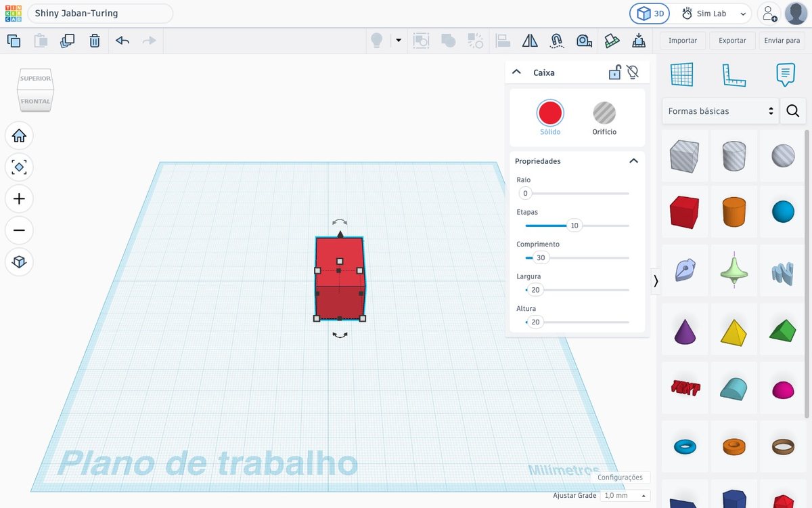This screenshot has height=508, width=812.
Task: Go to the home view
Action: tap(19, 135)
